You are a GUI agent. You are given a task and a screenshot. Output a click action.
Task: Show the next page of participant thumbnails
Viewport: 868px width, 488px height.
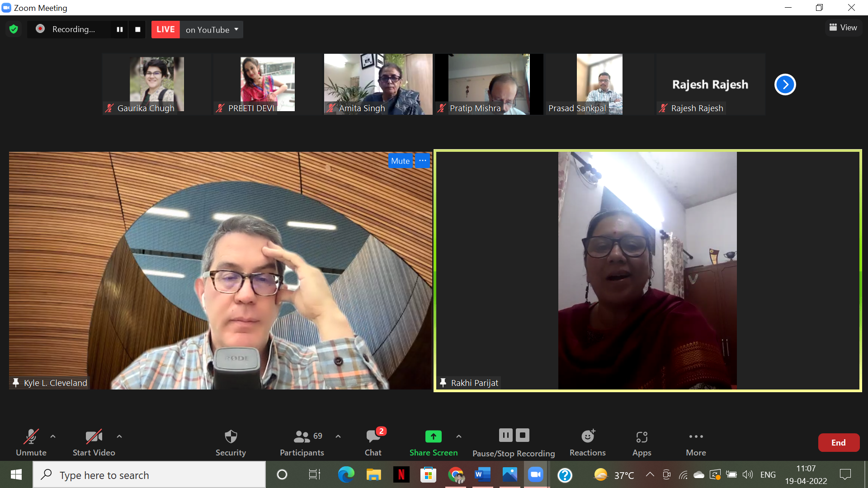point(785,84)
